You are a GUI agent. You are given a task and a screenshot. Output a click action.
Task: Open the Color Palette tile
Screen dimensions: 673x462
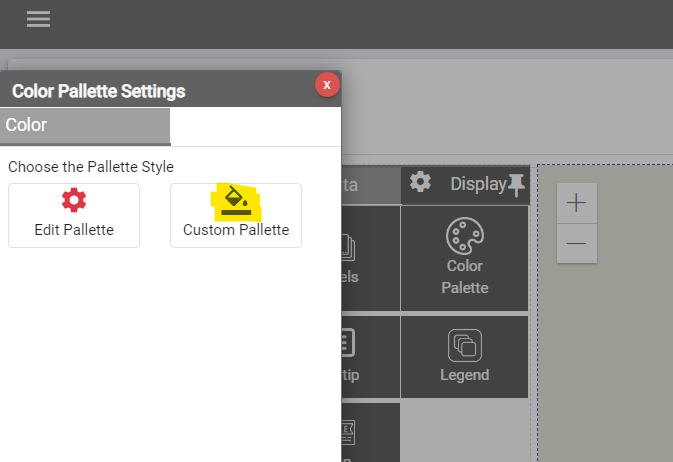click(x=465, y=258)
